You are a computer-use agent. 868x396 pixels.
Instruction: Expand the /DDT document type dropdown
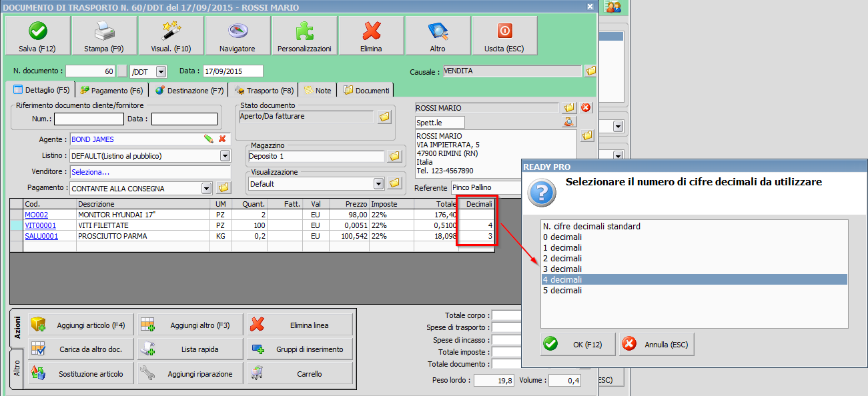tap(162, 71)
